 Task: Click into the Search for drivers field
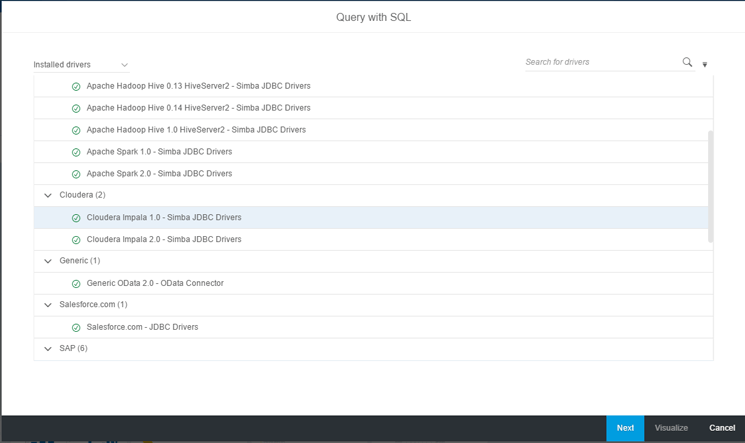click(600, 62)
